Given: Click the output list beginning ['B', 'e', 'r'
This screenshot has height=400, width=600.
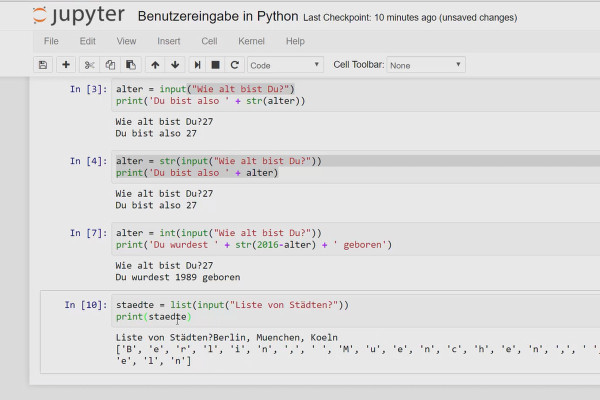Looking at the screenshot, I should point(357,349).
